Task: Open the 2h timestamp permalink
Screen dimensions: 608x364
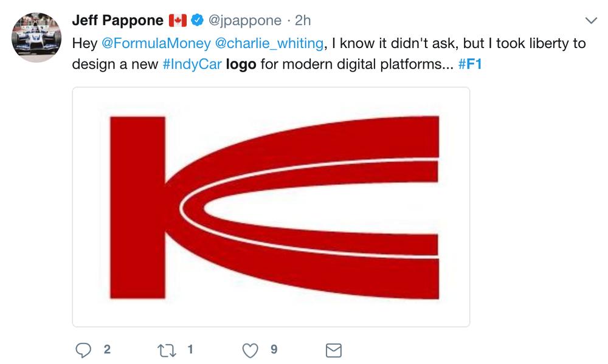Action: coord(303,20)
